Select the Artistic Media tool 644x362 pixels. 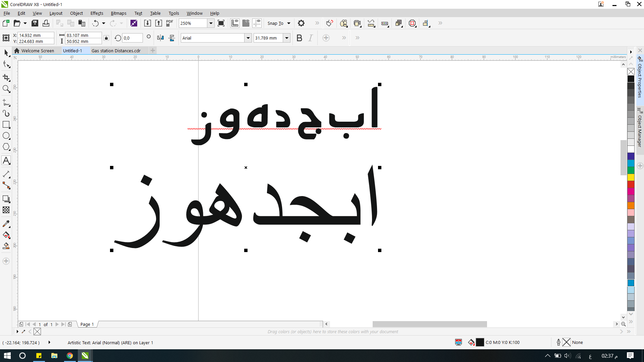pos(6,113)
